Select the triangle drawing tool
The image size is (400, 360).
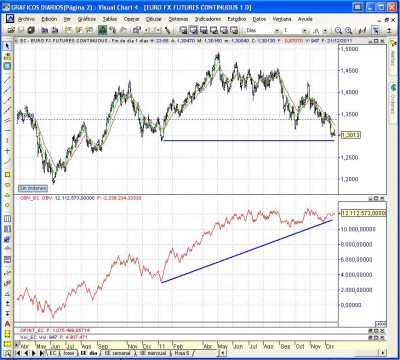coord(7,195)
